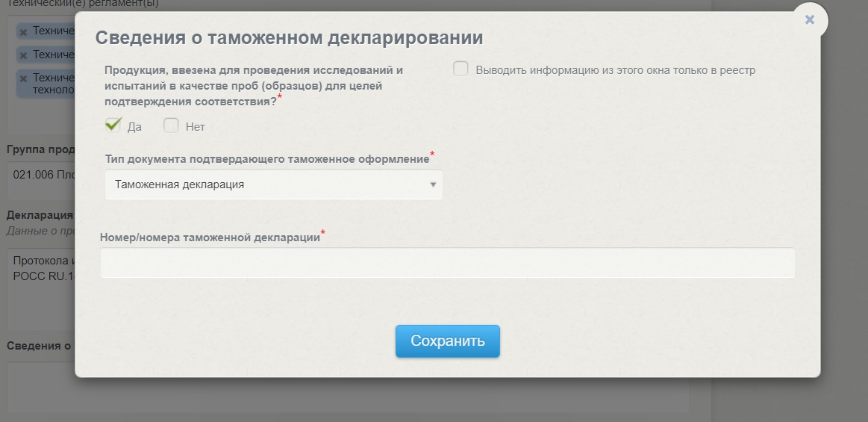Focus the customs declaration number input field
This screenshot has width=868, height=422.
click(x=447, y=263)
